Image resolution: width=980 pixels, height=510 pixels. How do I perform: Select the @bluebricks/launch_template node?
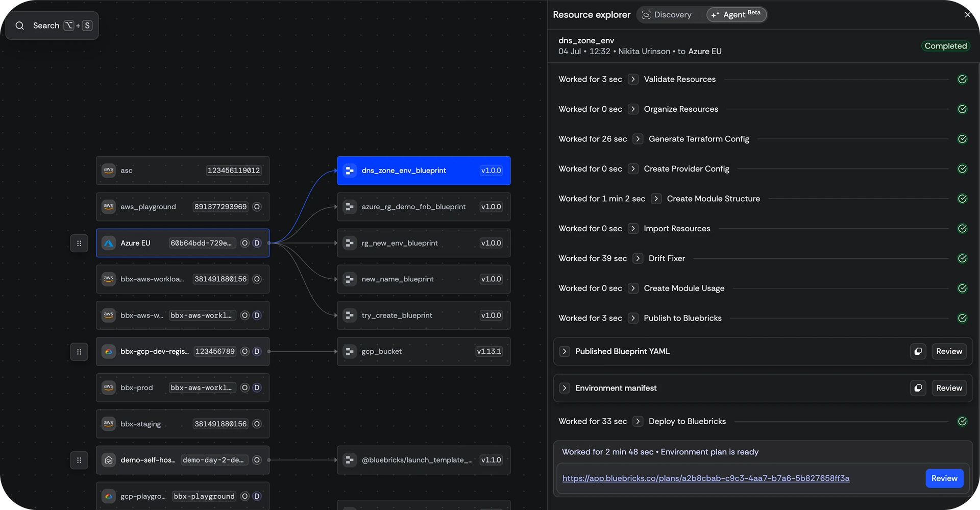point(424,460)
